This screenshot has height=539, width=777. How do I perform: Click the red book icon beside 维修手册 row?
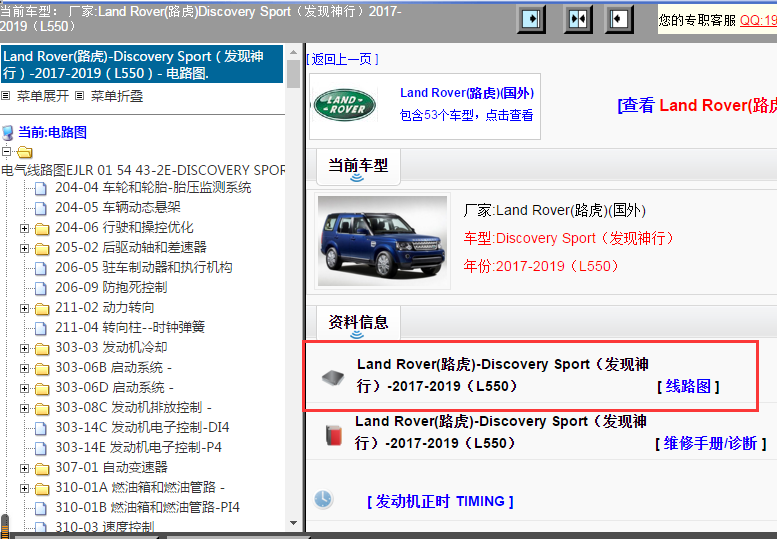333,434
